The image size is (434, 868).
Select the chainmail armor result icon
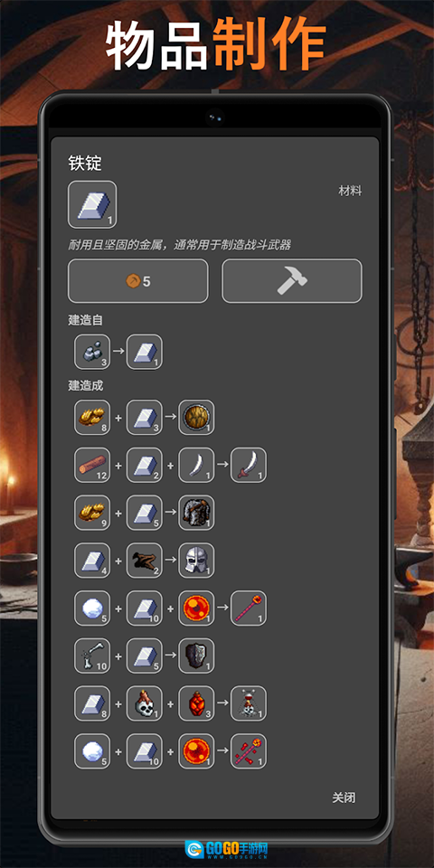(x=196, y=513)
